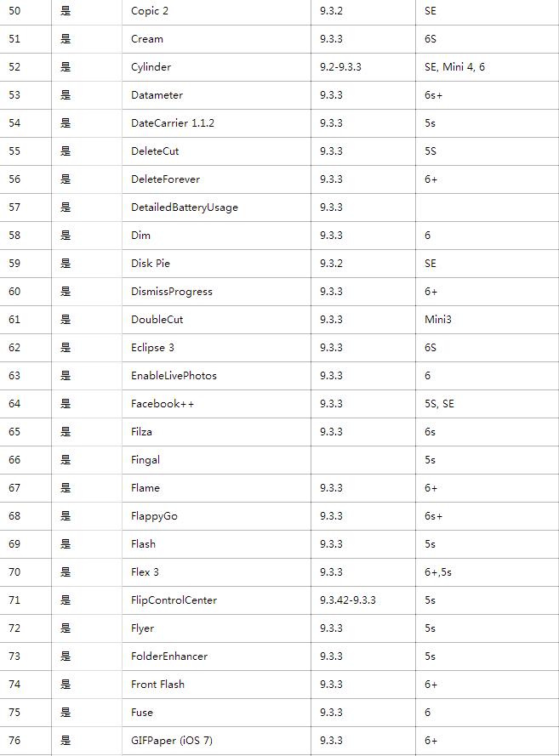Click the FlipControlCenter version 9.3.42-9.3.3
559x756 pixels.
pyautogui.click(x=348, y=600)
